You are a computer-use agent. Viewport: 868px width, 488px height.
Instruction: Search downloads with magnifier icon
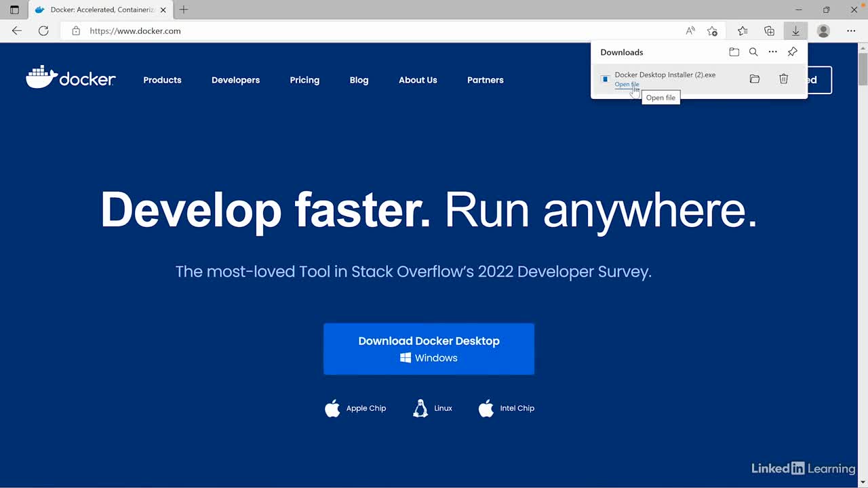point(753,52)
